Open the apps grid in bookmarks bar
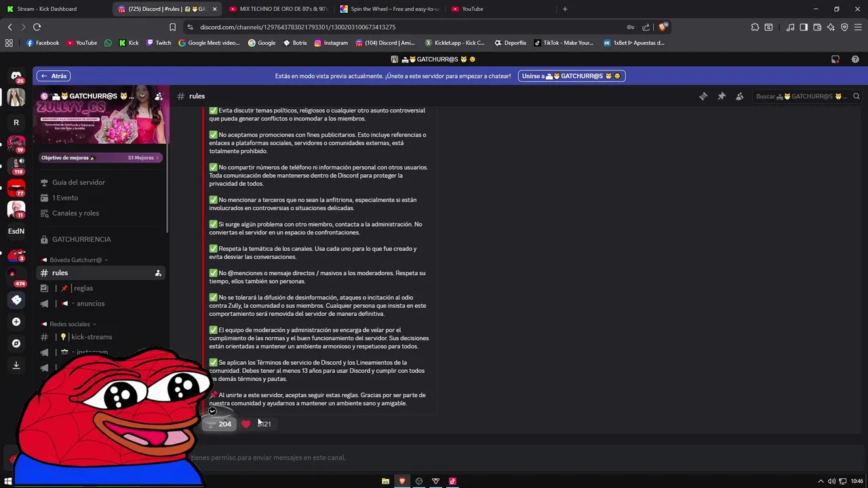Image resolution: width=868 pixels, height=488 pixels. pyautogui.click(x=9, y=43)
